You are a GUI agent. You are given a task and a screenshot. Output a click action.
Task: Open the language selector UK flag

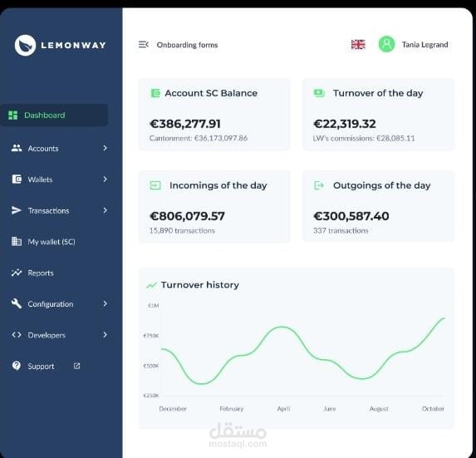click(x=358, y=45)
